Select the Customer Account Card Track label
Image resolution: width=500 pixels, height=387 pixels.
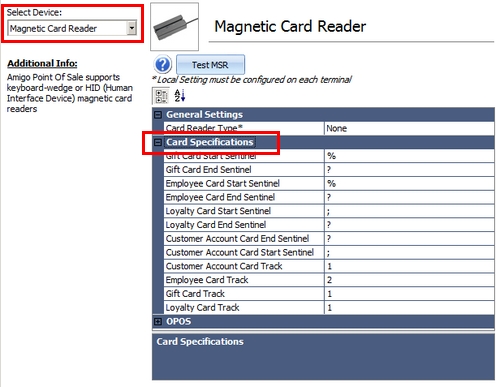coord(224,266)
